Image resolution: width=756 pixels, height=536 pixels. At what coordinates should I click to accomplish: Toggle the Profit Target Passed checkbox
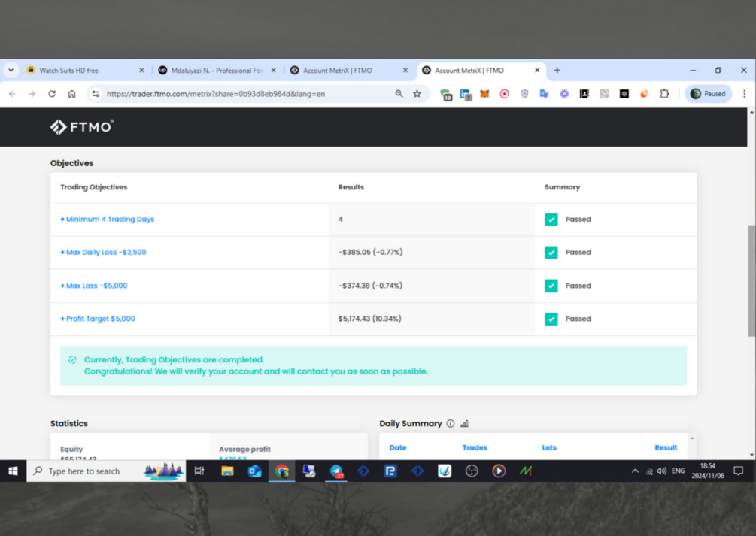(x=551, y=319)
